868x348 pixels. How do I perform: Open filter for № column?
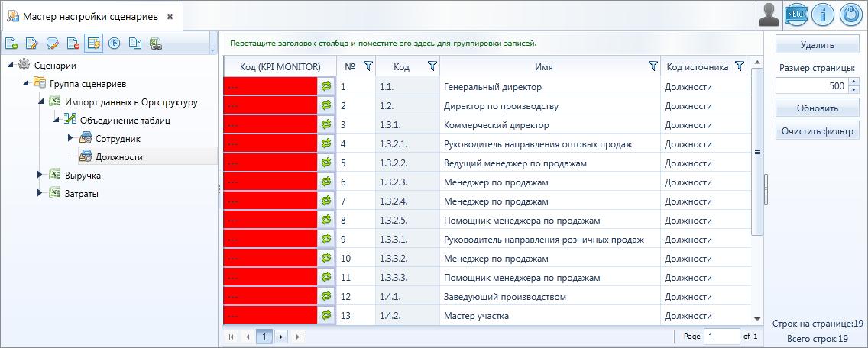click(368, 66)
